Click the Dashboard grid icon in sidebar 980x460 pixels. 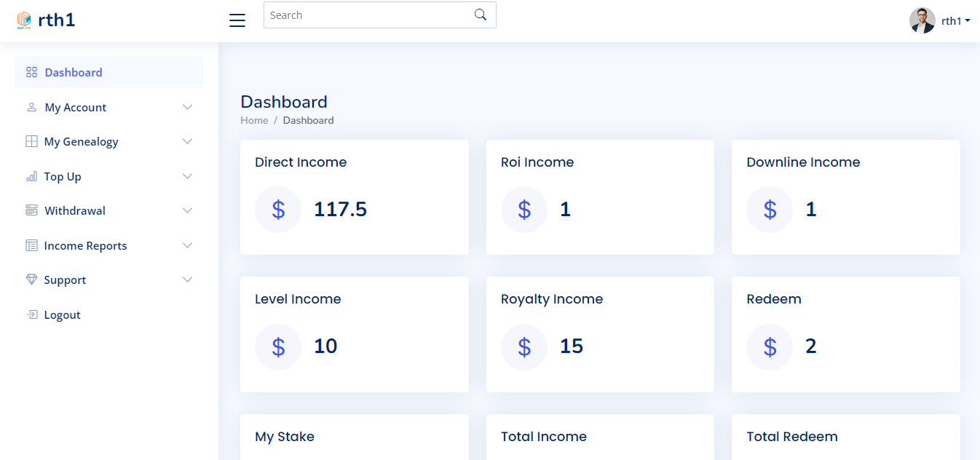(x=31, y=72)
